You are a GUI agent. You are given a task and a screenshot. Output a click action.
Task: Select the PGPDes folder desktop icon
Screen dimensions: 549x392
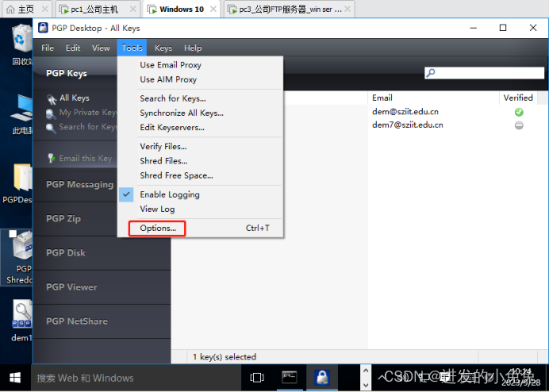point(17,184)
